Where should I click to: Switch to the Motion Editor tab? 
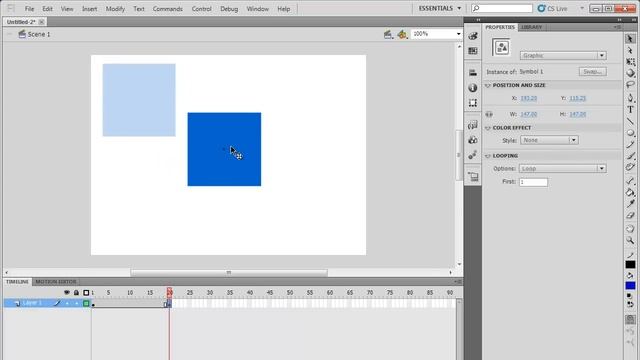coord(56,282)
